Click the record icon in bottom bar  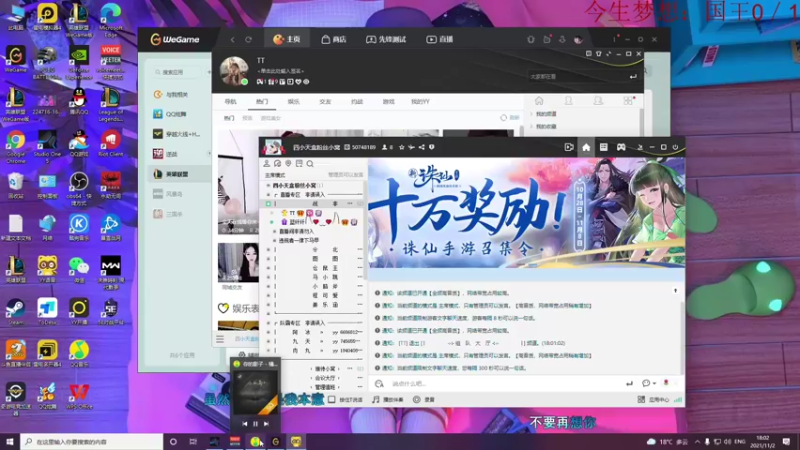[x=417, y=399]
